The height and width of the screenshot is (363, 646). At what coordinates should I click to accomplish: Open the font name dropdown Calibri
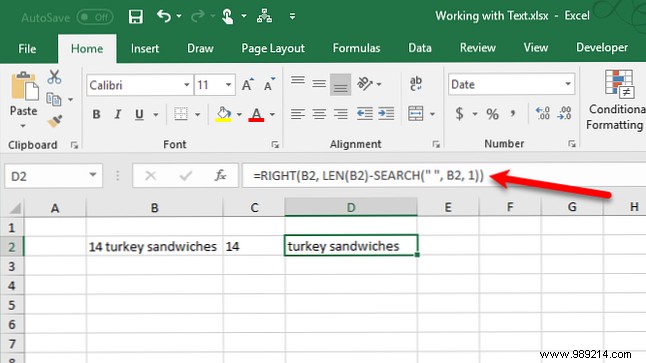pos(186,85)
